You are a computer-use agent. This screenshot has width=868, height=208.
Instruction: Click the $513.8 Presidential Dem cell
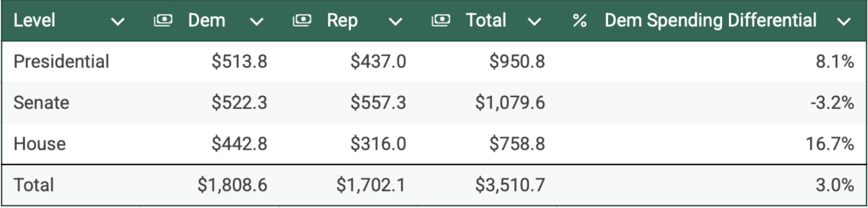tap(239, 61)
